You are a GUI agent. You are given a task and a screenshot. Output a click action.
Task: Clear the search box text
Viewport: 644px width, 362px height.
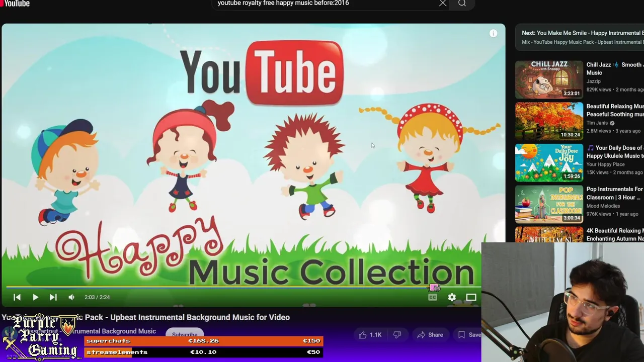coord(443,4)
